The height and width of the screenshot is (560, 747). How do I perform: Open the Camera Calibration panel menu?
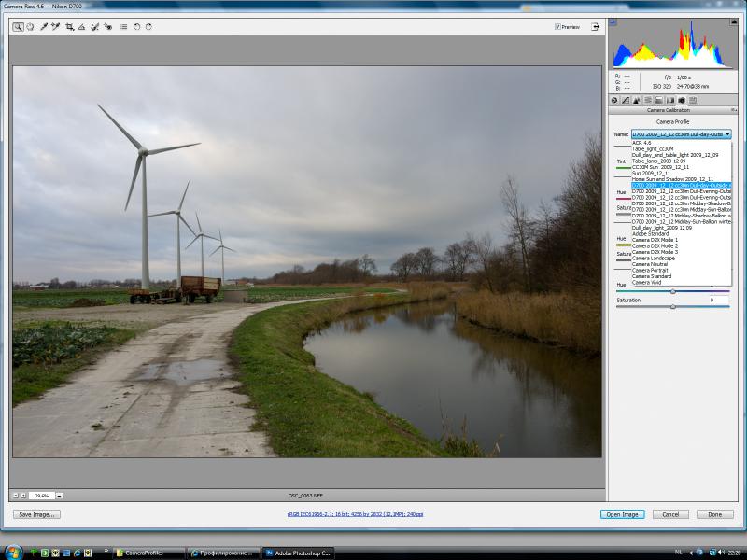click(734, 110)
